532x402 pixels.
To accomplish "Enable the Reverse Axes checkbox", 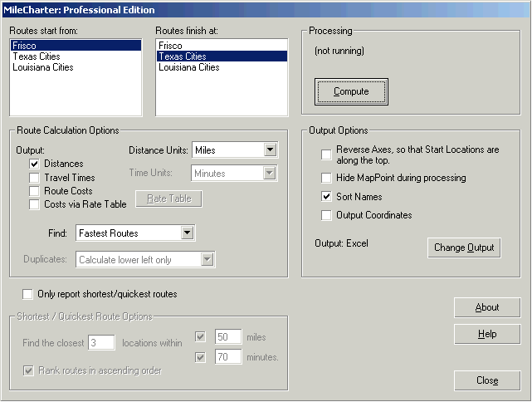I will (x=326, y=154).
